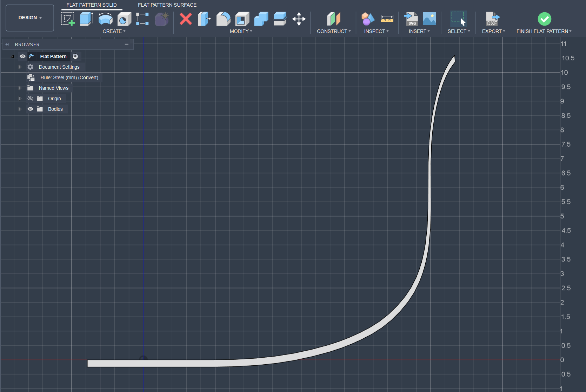Image resolution: width=586 pixels, height=392 pixels.
Task: Switch to the Flat Pattern Surface tab
Action: point(167,5)
